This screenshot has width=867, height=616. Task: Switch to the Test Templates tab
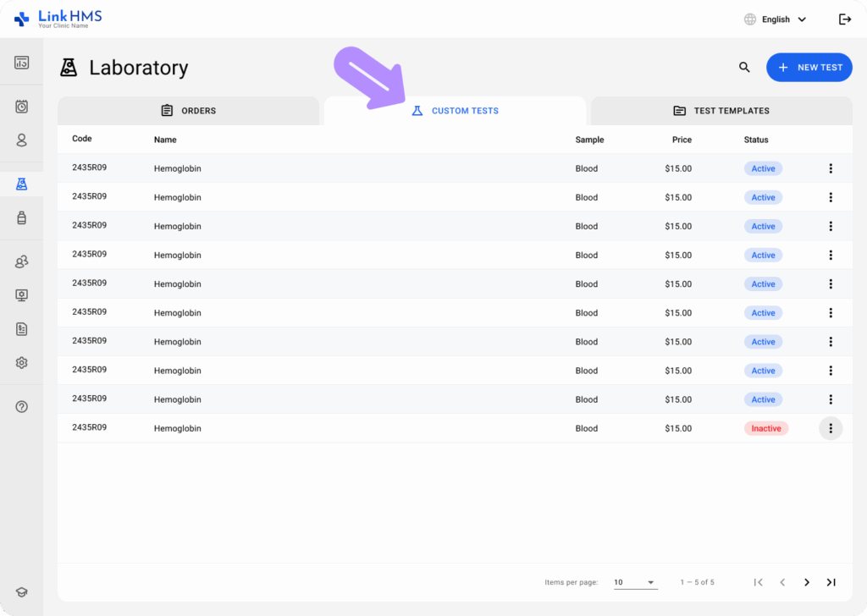[721, 111]
